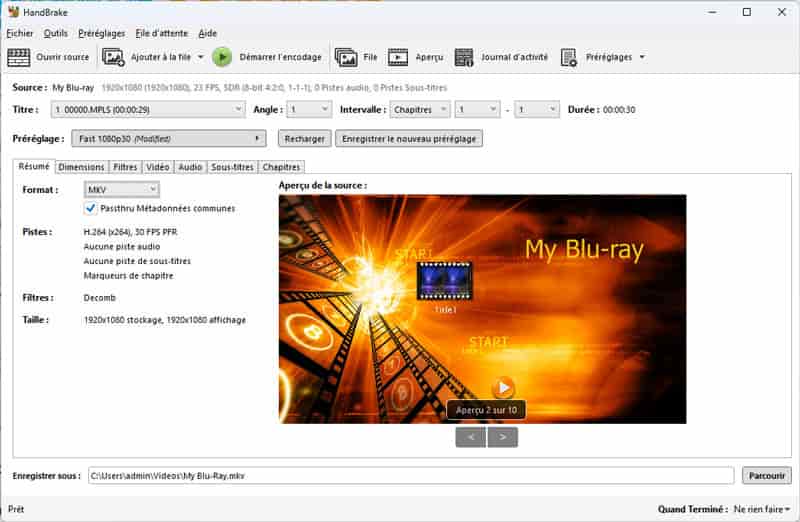Open the Outils menu
800x522 pixels.
coord(56,33)
